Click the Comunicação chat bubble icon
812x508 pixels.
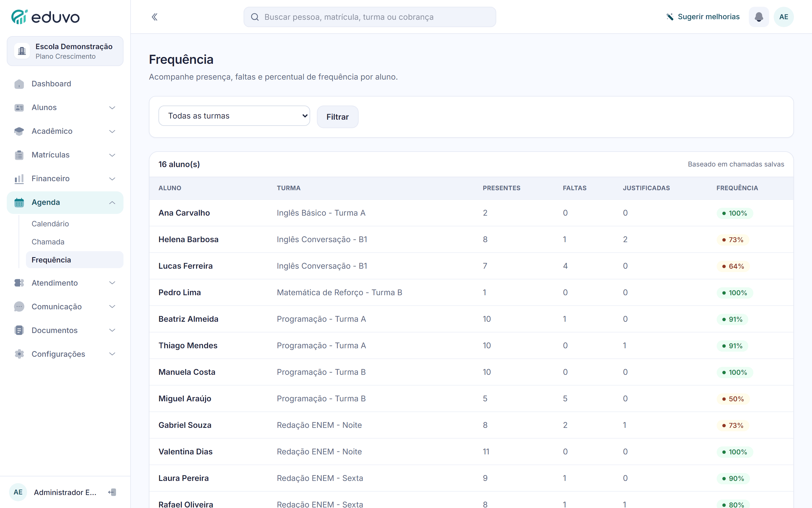pyautogui.click(x=19, y=306)
